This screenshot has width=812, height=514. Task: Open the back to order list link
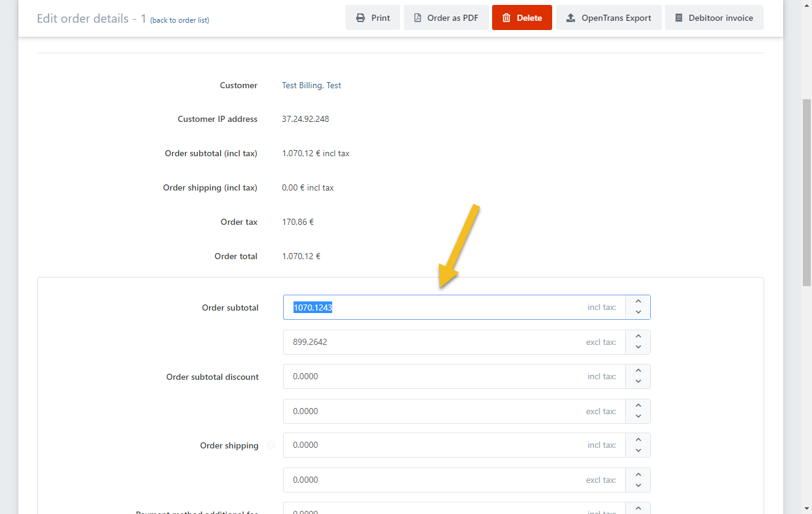point(180,20)
